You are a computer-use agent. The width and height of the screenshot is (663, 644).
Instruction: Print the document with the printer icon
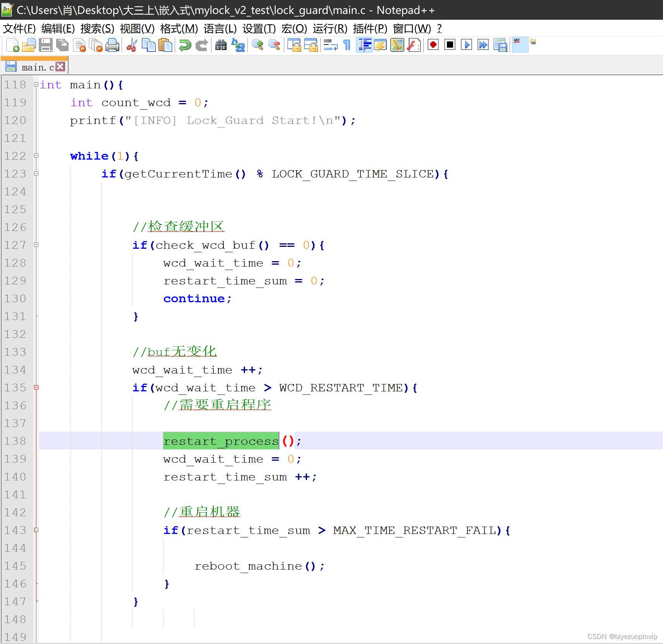point(112,45)
